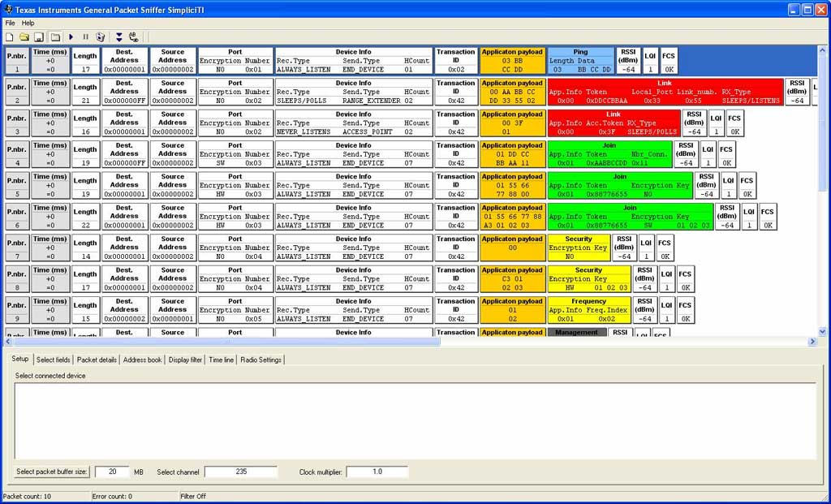Click the Save floppy disk icon

point(38,37)
